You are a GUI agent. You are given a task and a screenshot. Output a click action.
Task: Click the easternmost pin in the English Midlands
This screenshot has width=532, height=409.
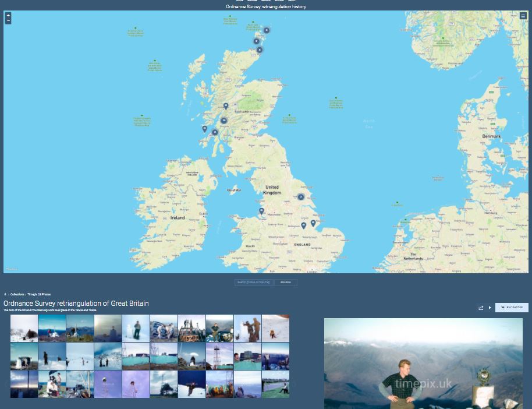[x=313, y=223]
